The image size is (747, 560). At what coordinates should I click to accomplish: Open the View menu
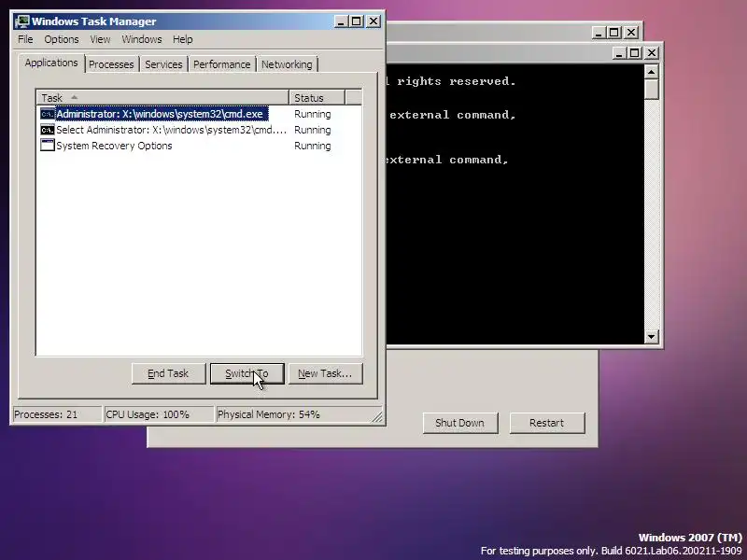100,39
